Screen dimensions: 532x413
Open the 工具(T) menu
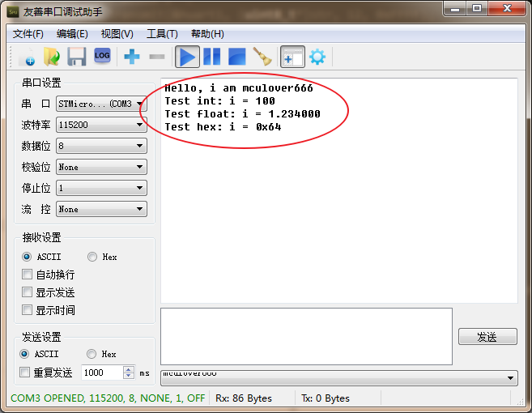[162, 34]
